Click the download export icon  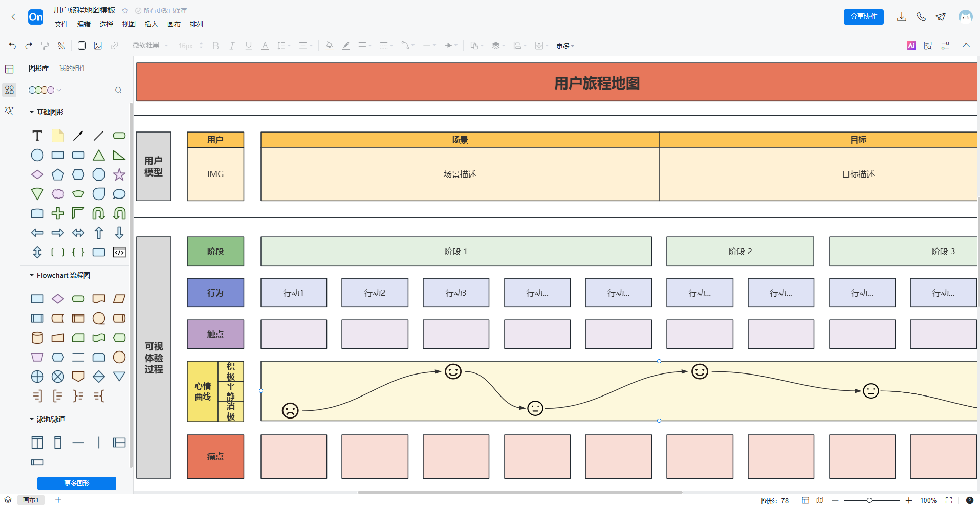pyautogui.click(x=902, y=17)
